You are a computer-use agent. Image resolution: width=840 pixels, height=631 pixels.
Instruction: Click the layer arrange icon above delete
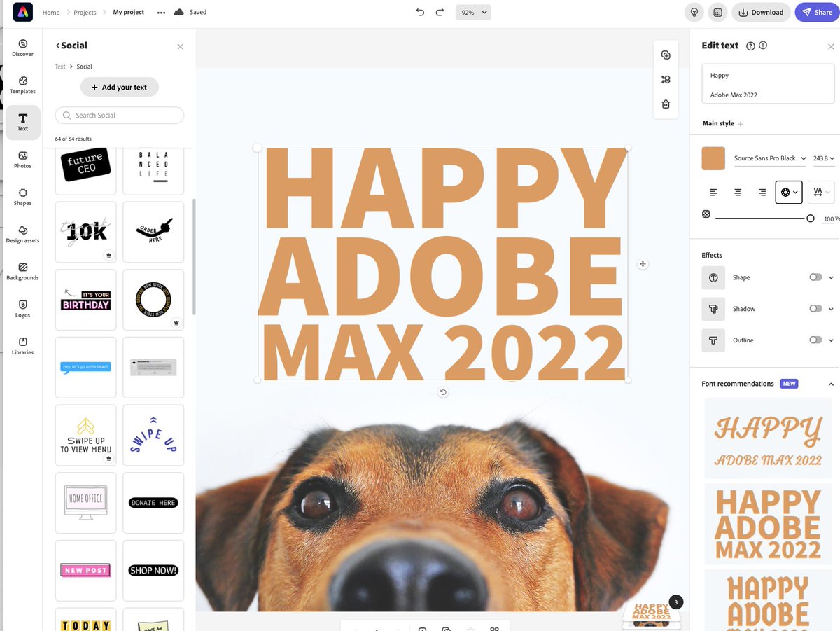(x=666, y=79)
